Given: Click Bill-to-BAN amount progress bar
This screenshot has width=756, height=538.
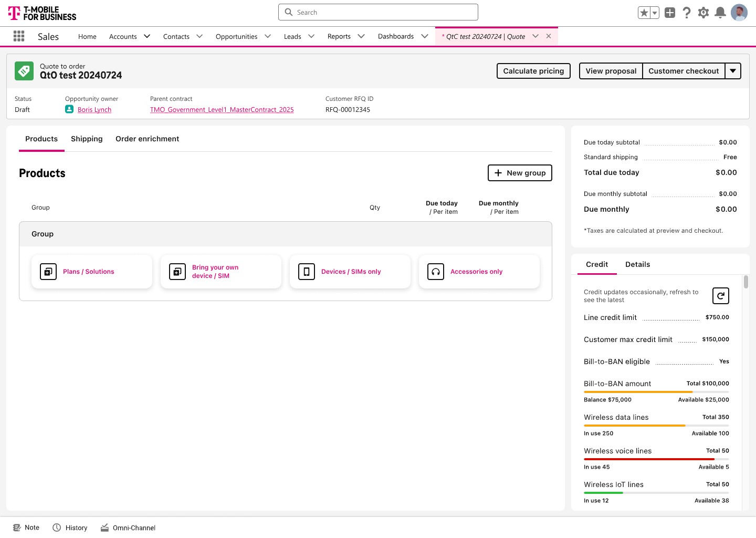Looking at the screenshot, I should [x=656, y=392].
